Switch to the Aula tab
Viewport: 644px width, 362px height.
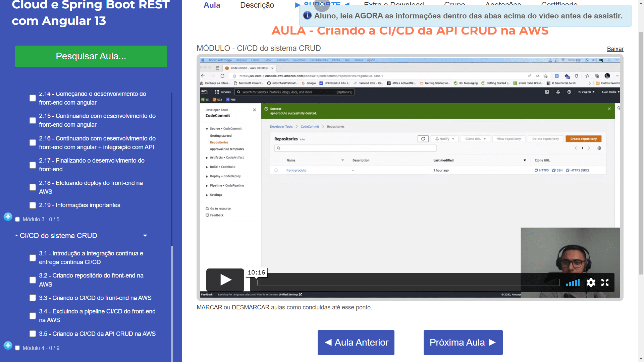(212, 5)
